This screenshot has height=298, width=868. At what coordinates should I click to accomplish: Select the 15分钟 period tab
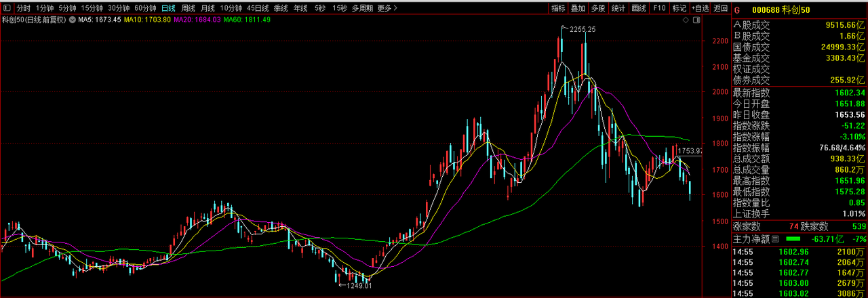point(92,8)
